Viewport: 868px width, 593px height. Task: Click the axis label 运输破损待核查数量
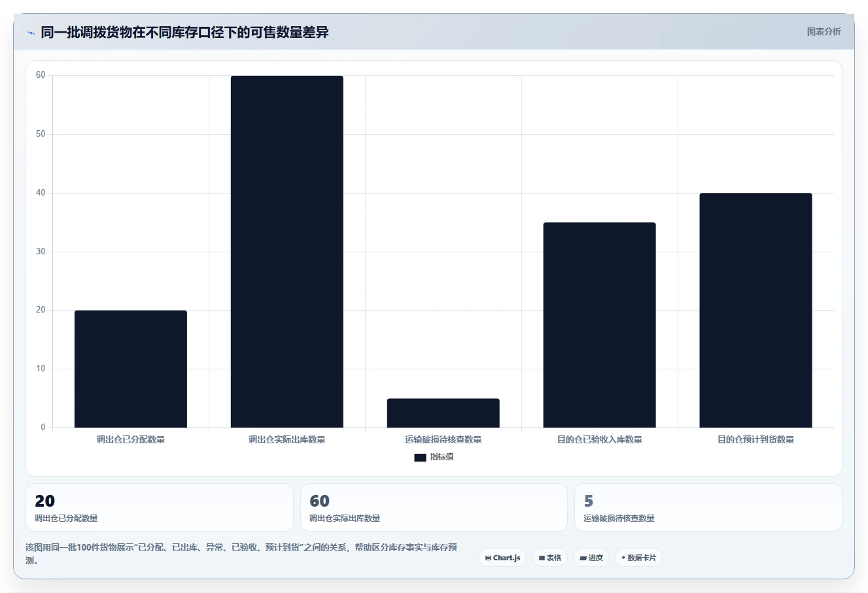click(x=443, y=439)
